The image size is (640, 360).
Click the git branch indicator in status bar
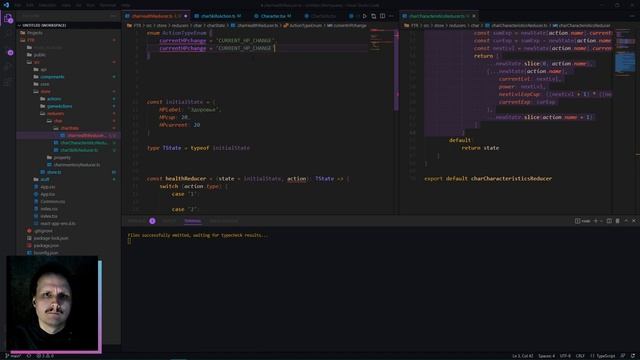click(13, 356)
